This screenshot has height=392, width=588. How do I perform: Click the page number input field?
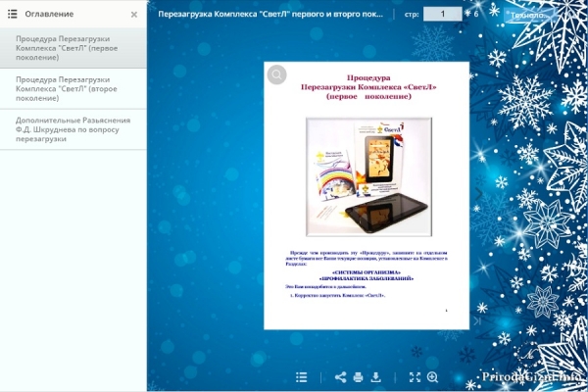pyautogui.click(x=443, y=14)
